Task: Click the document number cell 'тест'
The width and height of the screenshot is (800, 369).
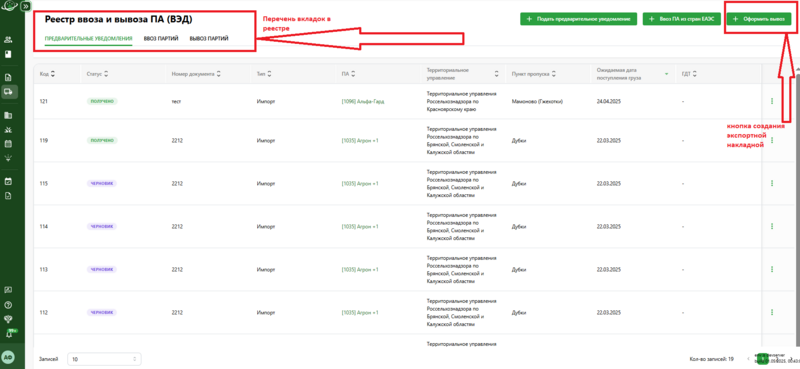Action: (177, 102)
